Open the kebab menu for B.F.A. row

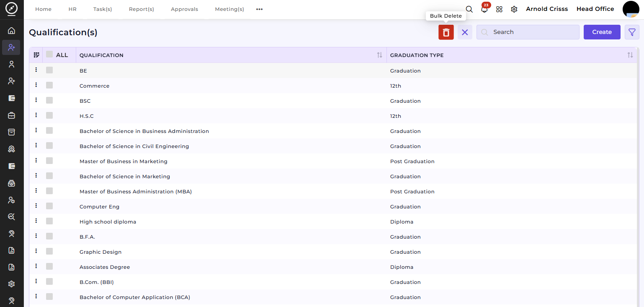pos(36,236)
